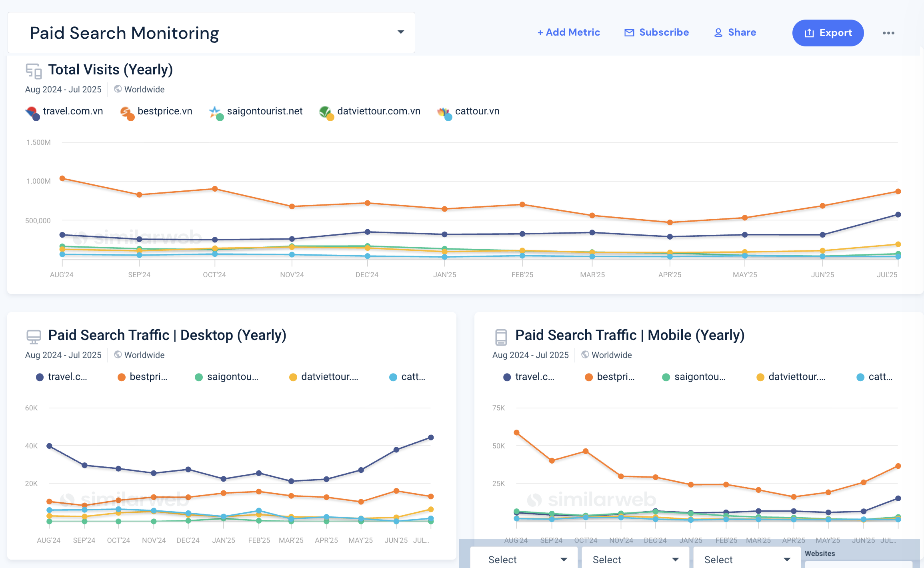The image size is (924, 568).
Task: Click the Share link
Action: pos(735,32)
